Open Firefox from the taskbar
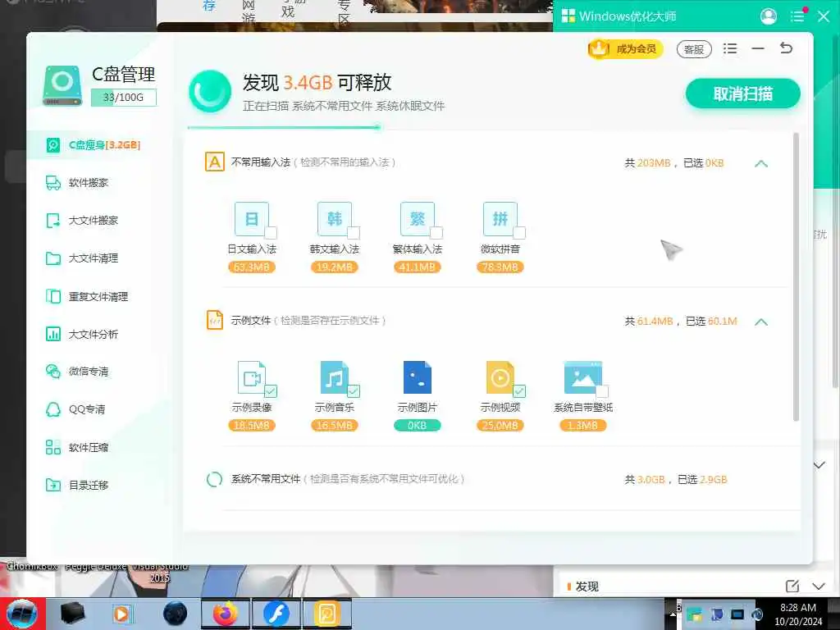This screenshot has width=840, height=630. pos(226,614)
